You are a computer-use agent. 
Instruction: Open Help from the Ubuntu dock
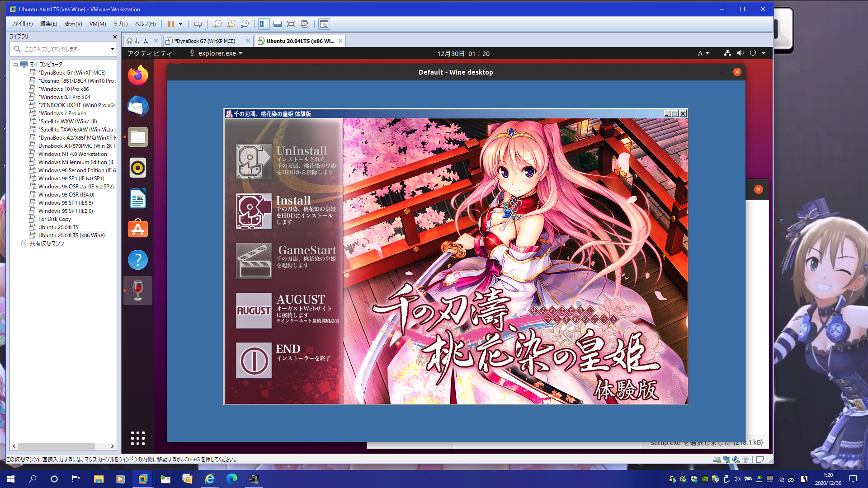(138, 260)
